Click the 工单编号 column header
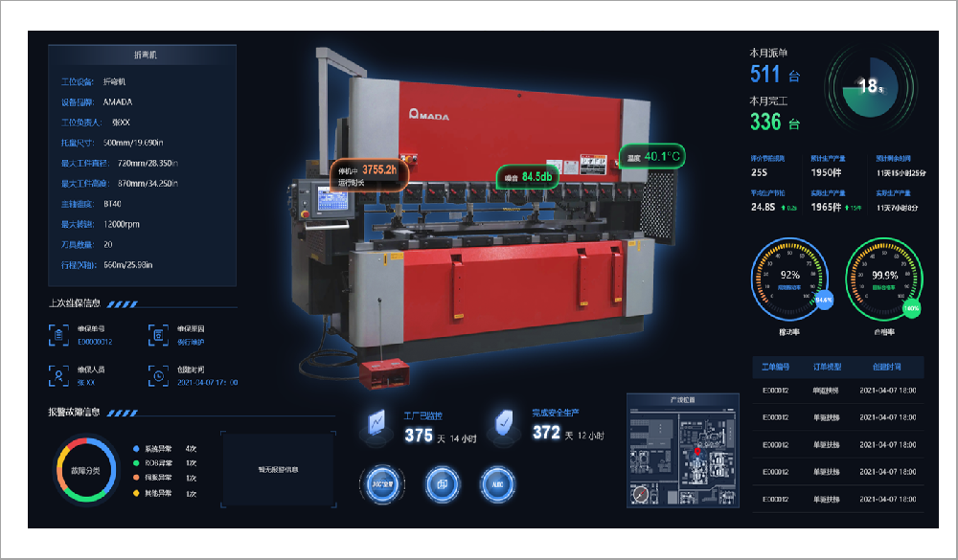The width and height of the screenshot is (958, 560). (775, 367)
